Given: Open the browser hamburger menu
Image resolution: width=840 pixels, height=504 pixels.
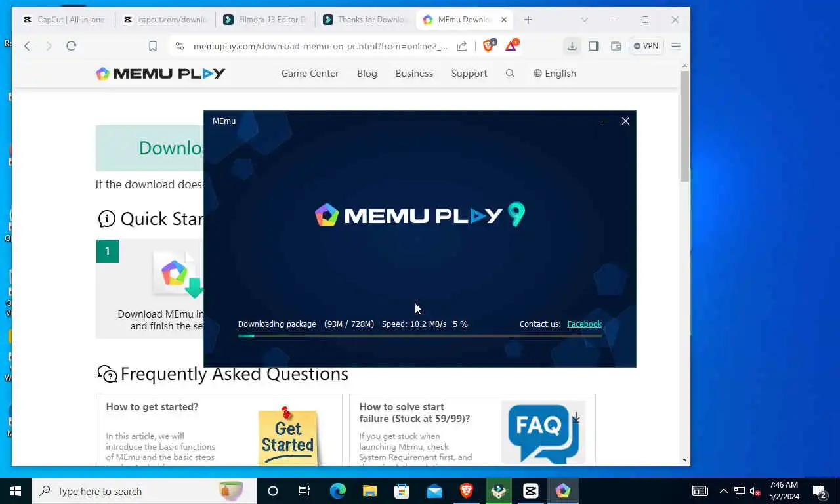Looking at the screenshot, I should pyautogui.click(x=676, y=46).
